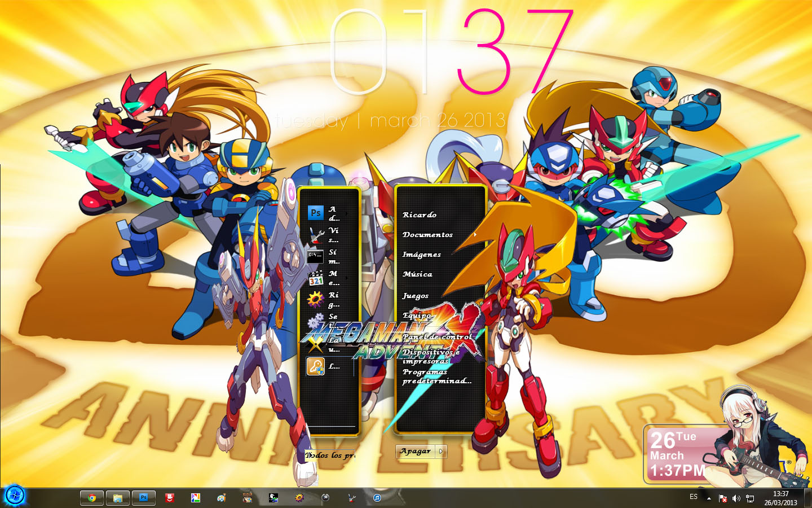Launch the cartoon face taskbar icon

point(247,498)
